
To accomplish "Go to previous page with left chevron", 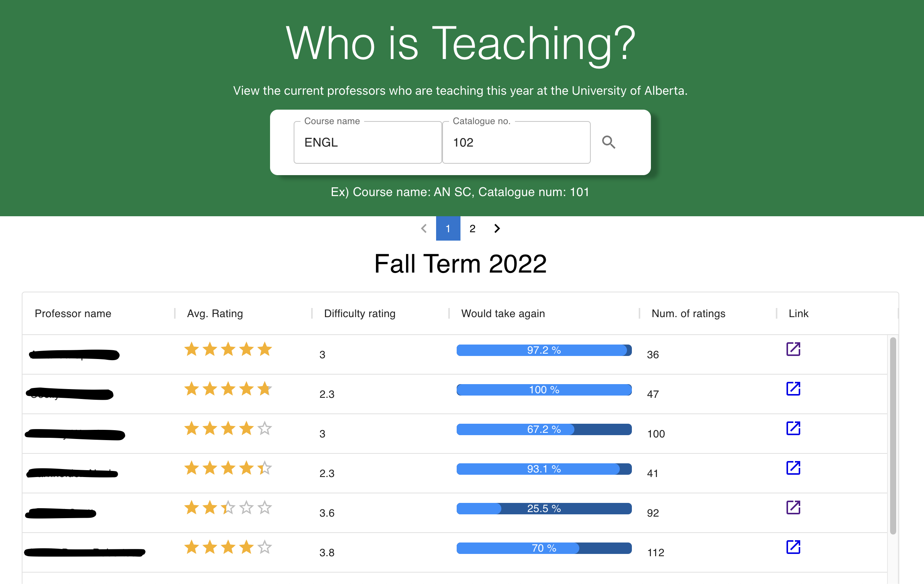I will [424, 228].
